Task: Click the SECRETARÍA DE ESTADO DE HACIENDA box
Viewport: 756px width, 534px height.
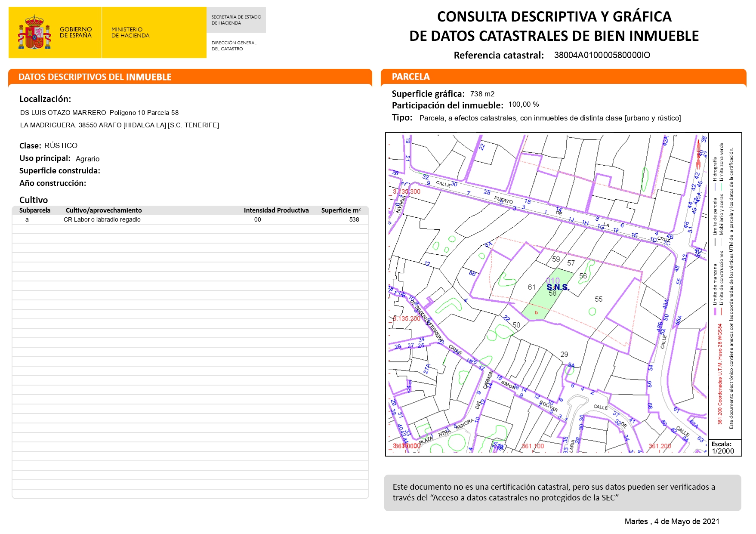Action: click(236, 20)
